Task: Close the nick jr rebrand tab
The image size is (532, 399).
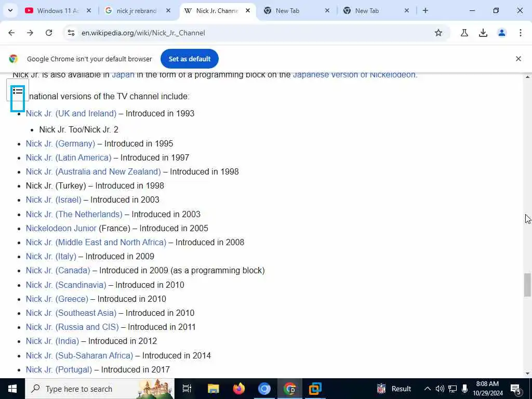Action: [x=168, y=10]
